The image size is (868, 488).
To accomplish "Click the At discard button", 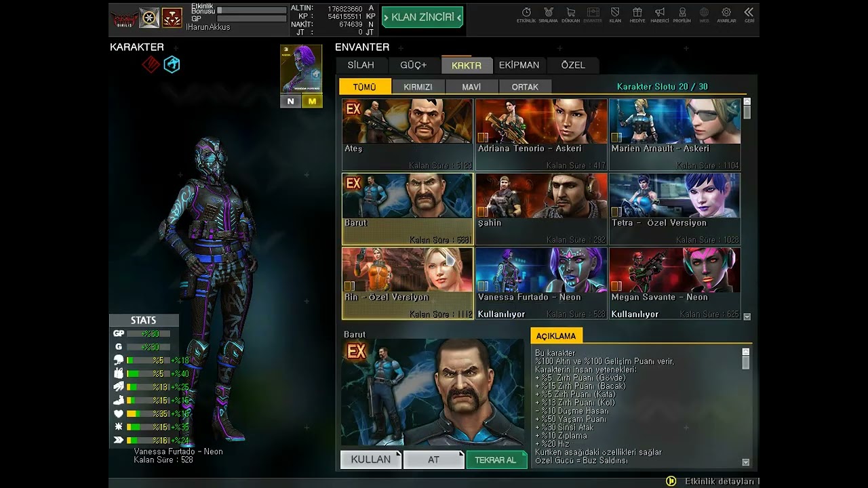I will coord(433,460).
